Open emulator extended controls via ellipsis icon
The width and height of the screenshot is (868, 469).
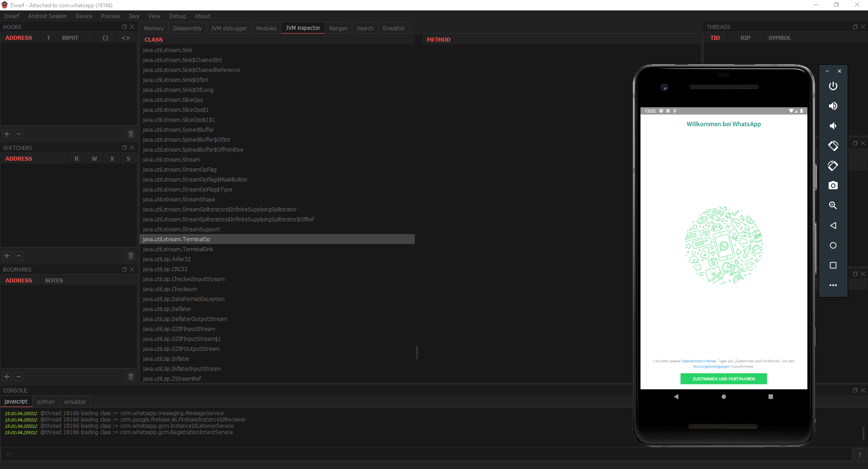tap(833, 285)
